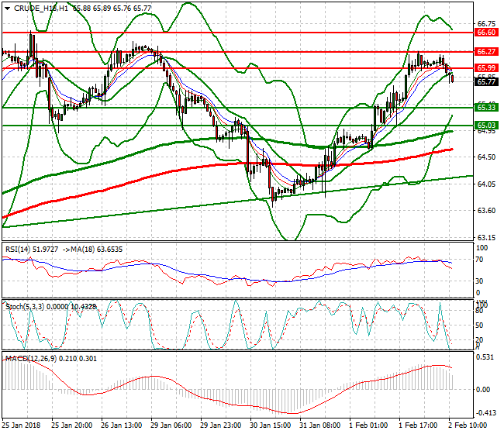Click the red 66.60 price level tag
Screen dimensions: 504x434
tap(486, 33)
